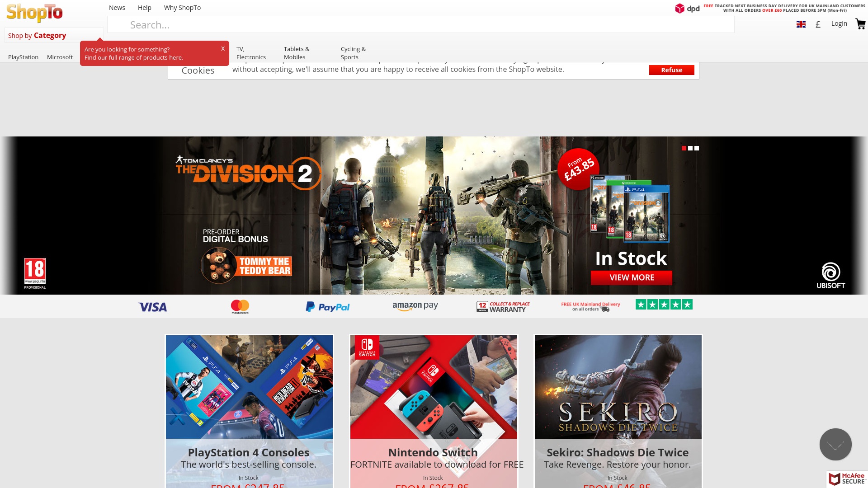Click the Amazon Pay logo

click(415, 306)
